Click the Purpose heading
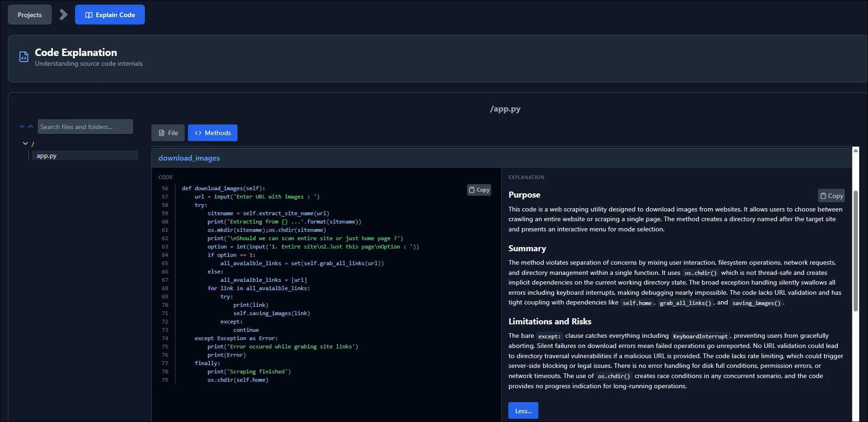 coord(524,195)
